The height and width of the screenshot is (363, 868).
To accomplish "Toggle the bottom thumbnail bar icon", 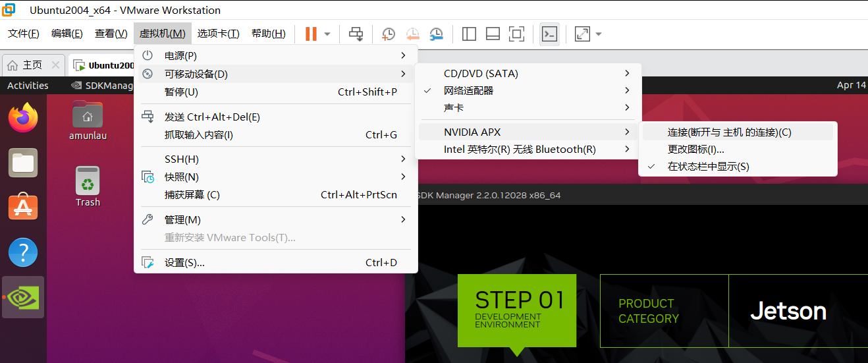I will (x=493, y=34).
